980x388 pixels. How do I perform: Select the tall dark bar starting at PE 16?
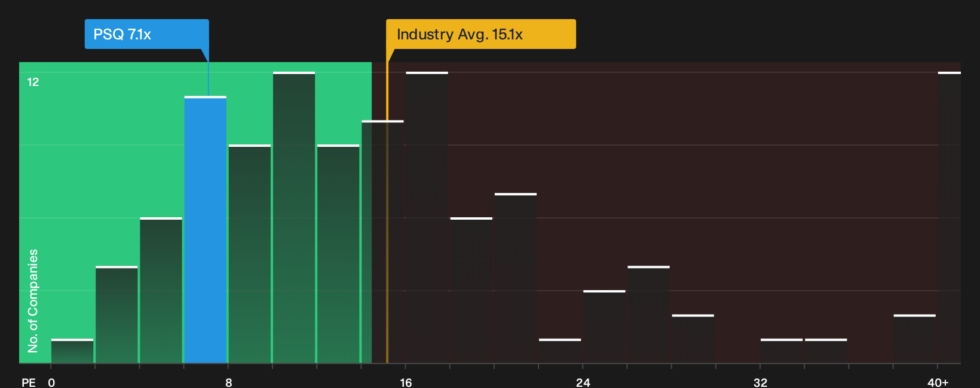point(427,217)
